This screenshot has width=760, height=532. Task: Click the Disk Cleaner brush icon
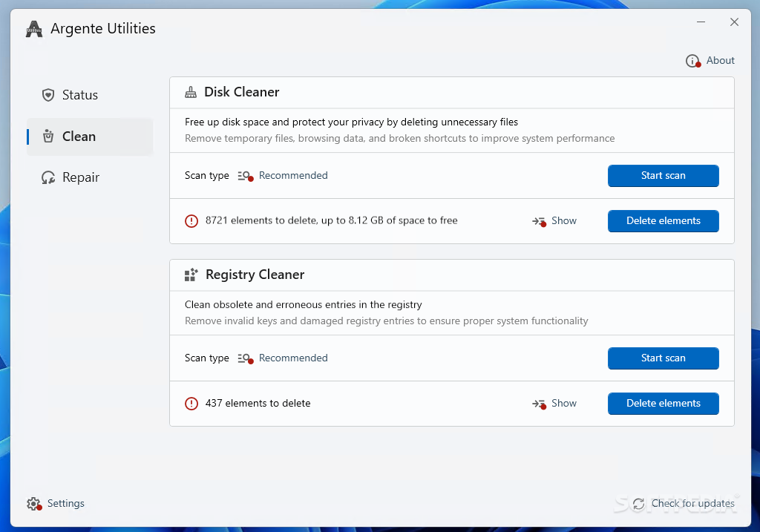(191, 92)
